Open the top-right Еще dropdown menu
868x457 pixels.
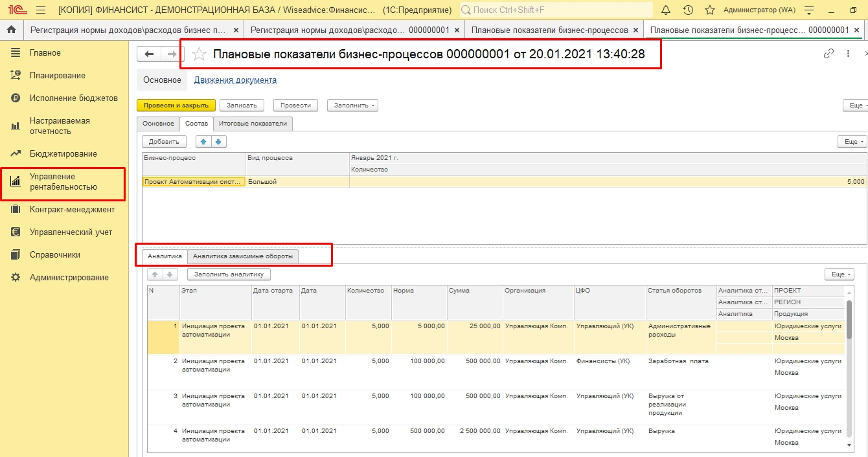coord(856,105)
